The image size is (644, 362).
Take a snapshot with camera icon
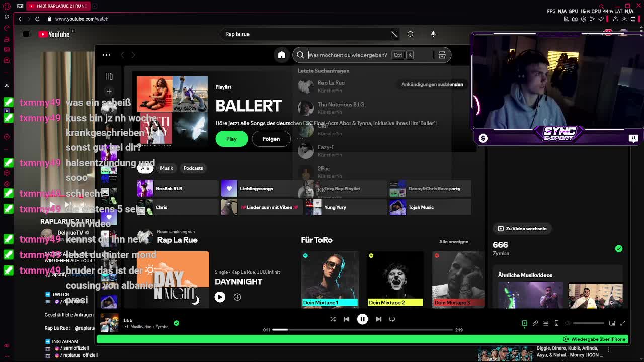(x=575, y=19)
